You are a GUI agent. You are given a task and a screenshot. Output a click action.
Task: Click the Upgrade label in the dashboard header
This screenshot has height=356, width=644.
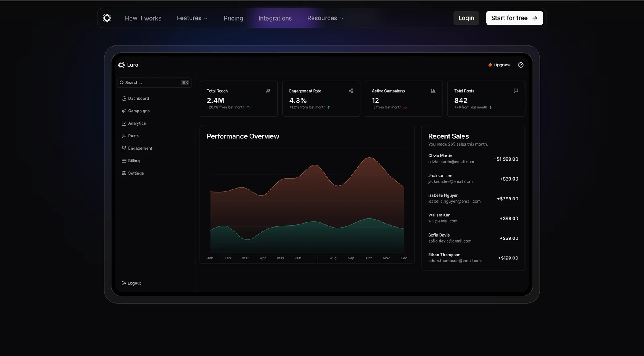[502, 65]
